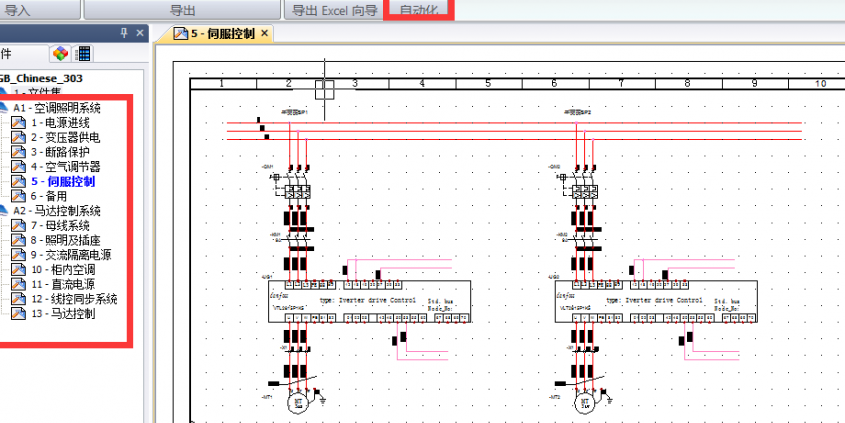The width and height of the screenshot is (845, 423).
Task: Close the 5 - 伺服控制 document tab
Action: 264,33
